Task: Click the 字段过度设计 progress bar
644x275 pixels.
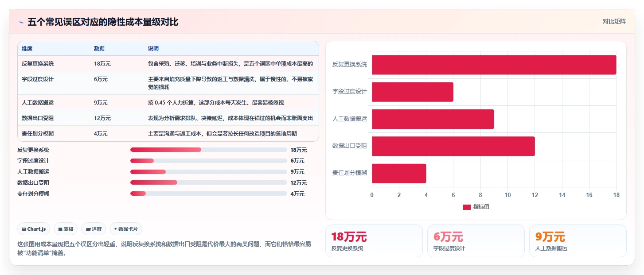Action: (209, 161)
